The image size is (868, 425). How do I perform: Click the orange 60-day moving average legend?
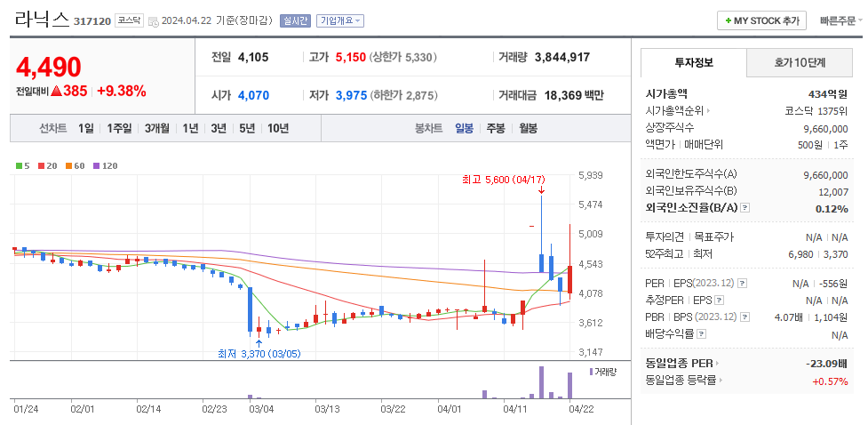(x=75, y=165)
